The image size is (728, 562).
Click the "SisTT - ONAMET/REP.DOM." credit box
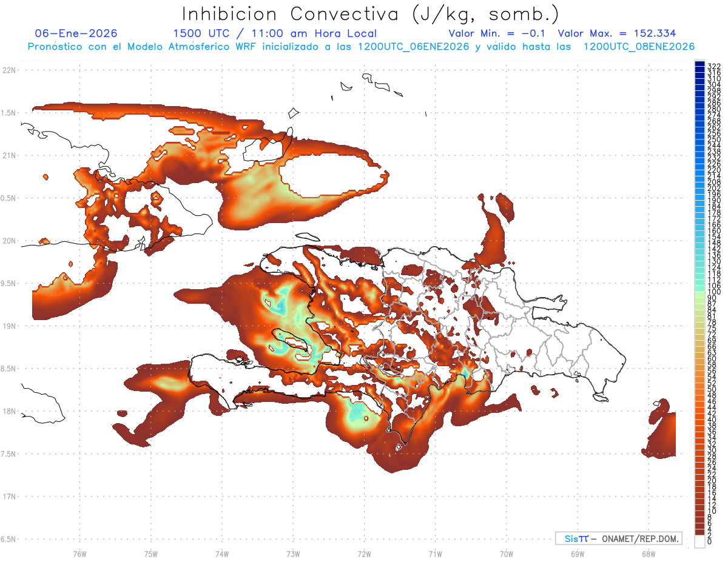point(618,538)
